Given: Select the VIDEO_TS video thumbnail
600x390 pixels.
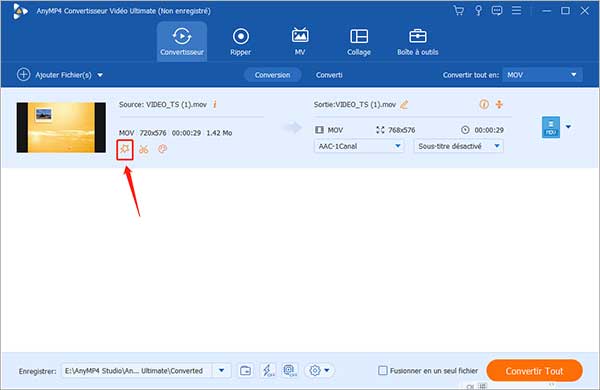Looking at the screenshot, I should tap(61, 127).
